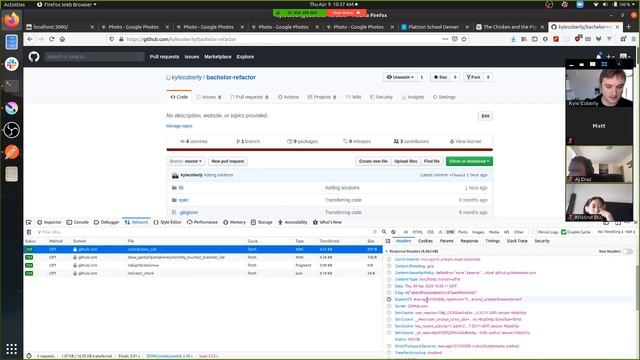The height and width of the screenshot is (360, 640).
Task: Open request blocking icon in Network toolbar
Action: coord(393,232)
